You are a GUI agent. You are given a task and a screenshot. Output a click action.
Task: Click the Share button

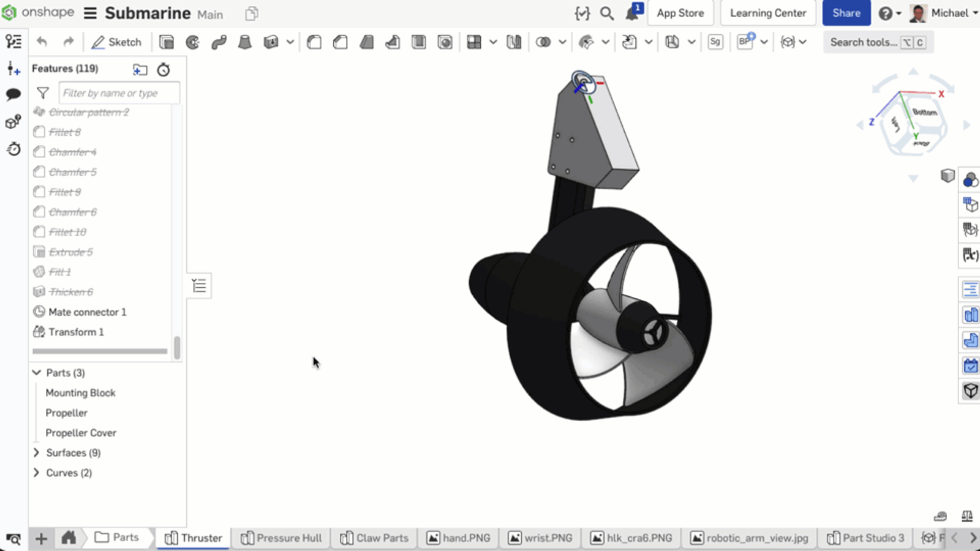click(846, 13)
